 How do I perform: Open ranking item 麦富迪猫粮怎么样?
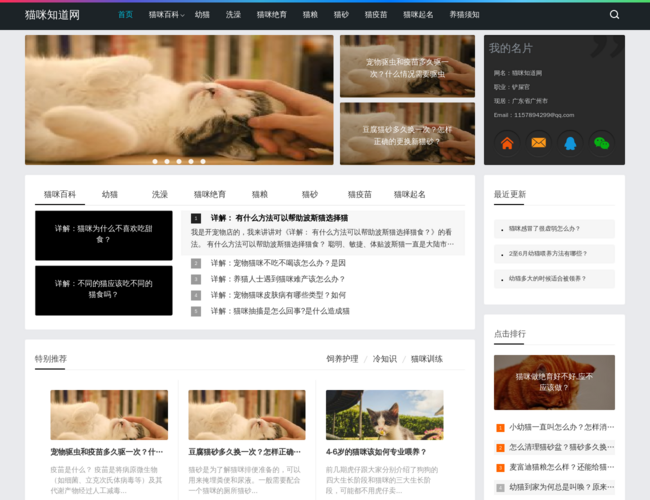click(561, 468)
